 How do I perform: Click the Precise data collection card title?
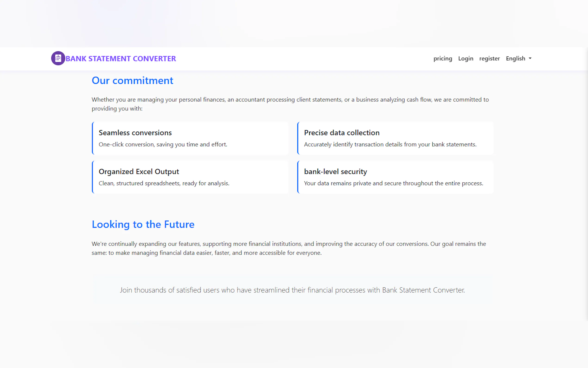[341, 133]
